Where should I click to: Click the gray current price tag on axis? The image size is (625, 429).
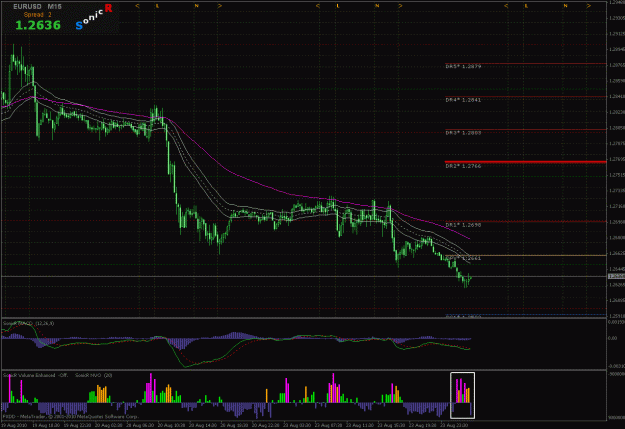616,276
